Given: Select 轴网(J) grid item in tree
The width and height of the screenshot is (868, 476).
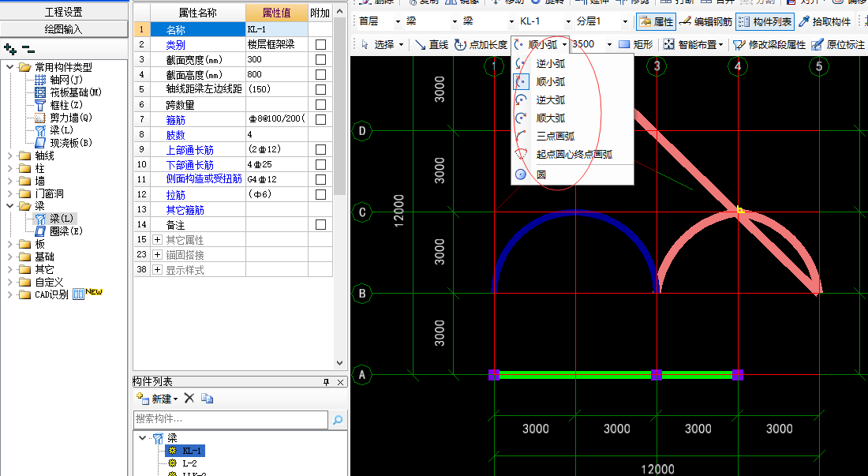Looking at the screenshot, I should [x=59, y=80].
